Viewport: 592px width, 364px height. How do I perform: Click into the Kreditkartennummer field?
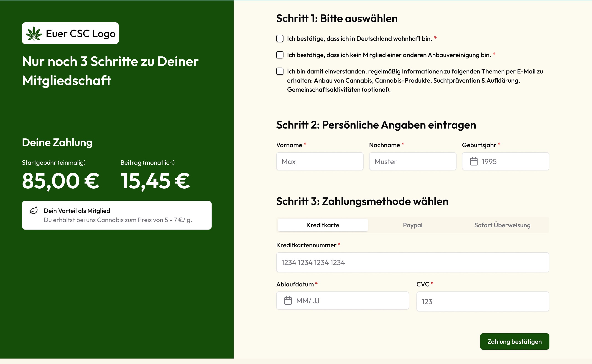(413, 262)
